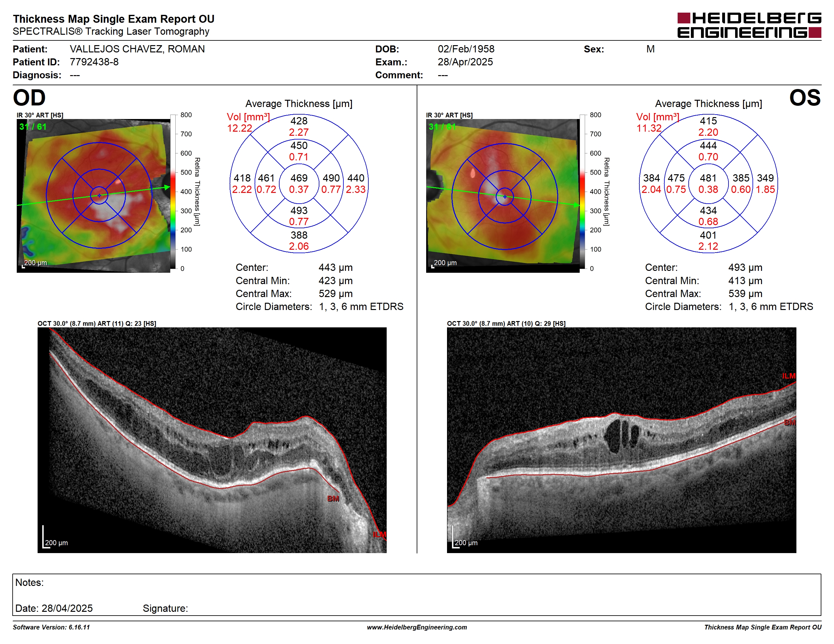The width and height of the screenshot is (834, 644).
Task: Click OD inner left sector value 461
Action: click(266, 178)
